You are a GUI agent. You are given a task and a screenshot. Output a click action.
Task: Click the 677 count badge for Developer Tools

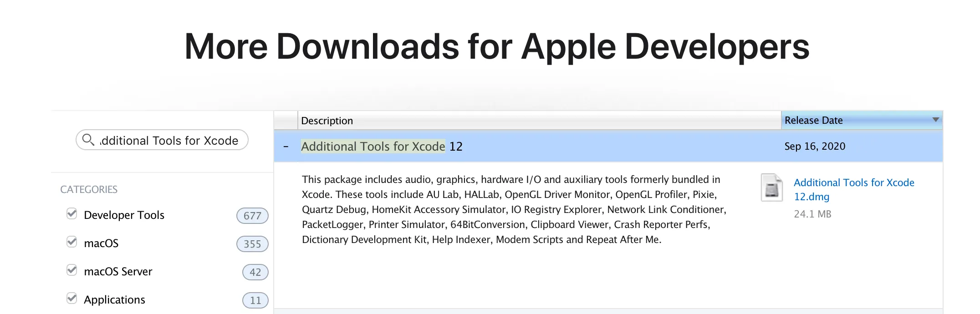[252, 216]
